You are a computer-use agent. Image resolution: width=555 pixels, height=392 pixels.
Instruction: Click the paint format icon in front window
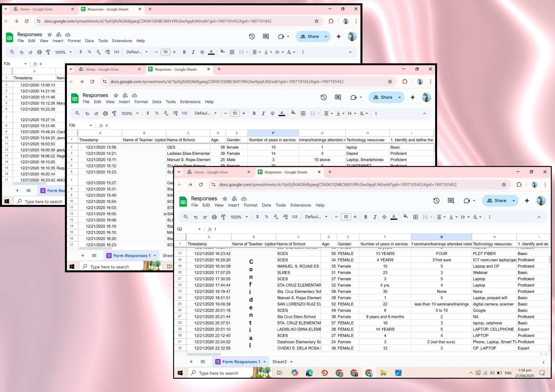(223, 217)
